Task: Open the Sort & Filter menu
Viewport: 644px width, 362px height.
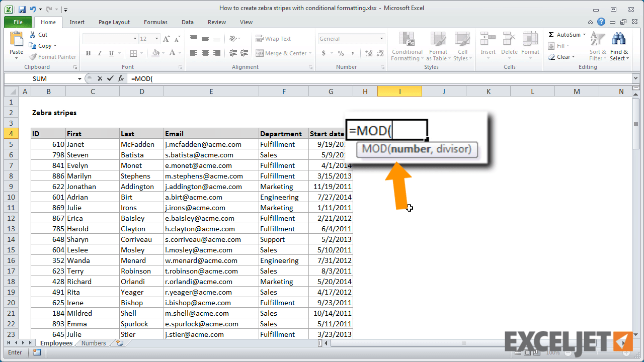Action: click(597, 47)
